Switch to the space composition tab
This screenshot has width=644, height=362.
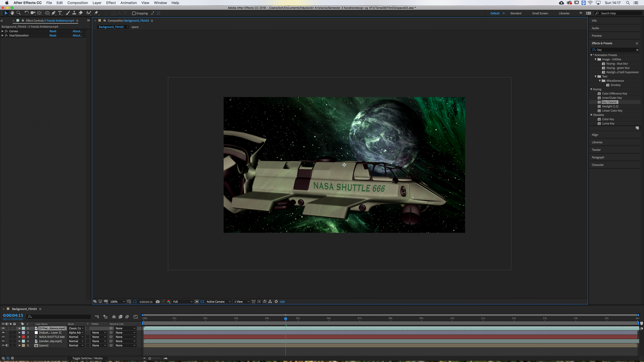click(x=135, y=27)
